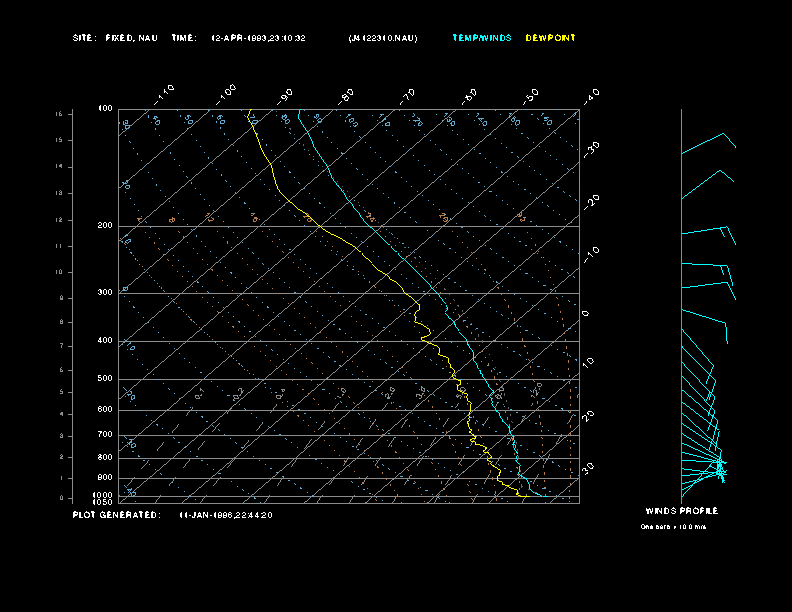Click the wind barb scale note

coord(673,526)
